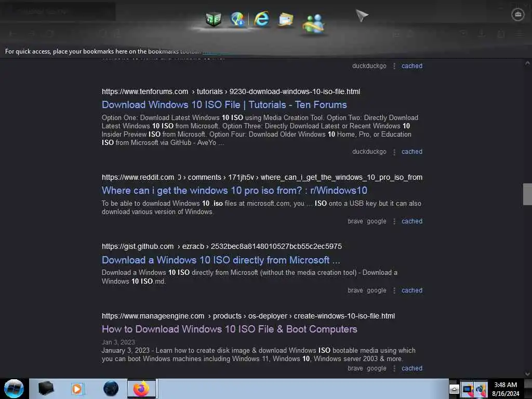Click the tenforums.com URL breadcrumb
This screenshot has width=532, height=399.
[x=231, y=91]
